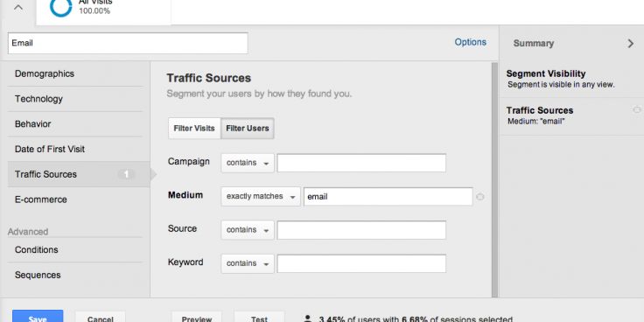This screenshot has width=644, height=322.
Task: Open the Source contains dropdown
Action: 248,230
